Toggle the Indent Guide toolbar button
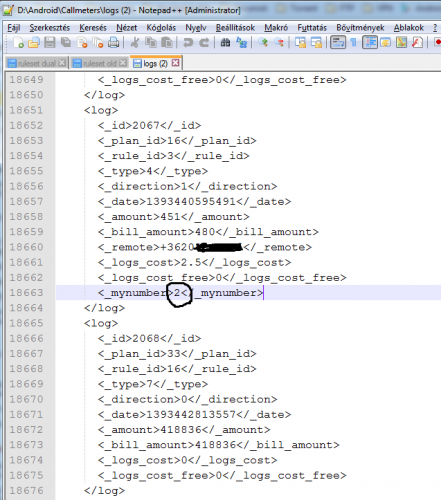Image resolution: width=441 pixels, height=500 pixels. pyautogui.click(x=370, y=42)
